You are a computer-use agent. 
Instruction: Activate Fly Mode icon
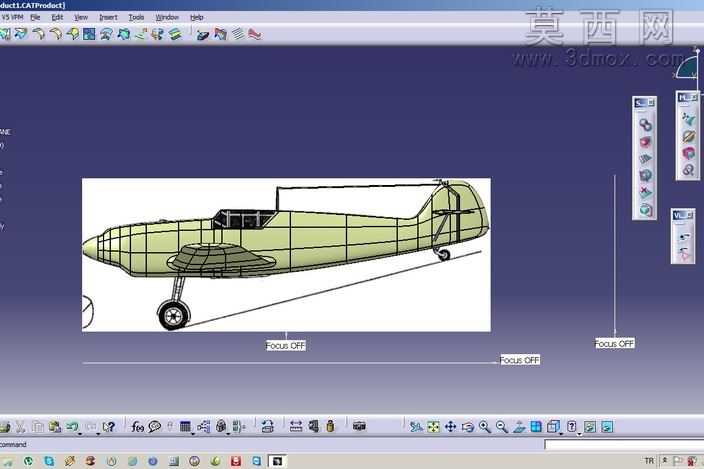pyautogui.click(x=416, y=426)
